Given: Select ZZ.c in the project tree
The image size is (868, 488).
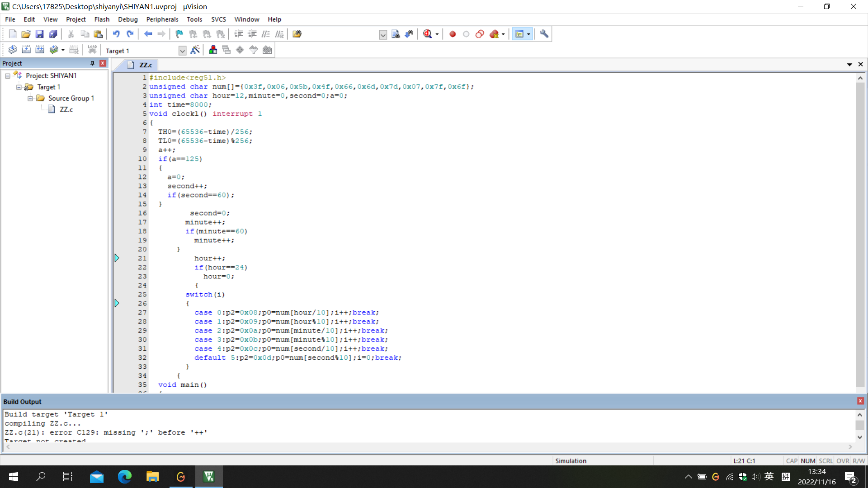Looking at the screenshot, I should [x=66, y=109].
